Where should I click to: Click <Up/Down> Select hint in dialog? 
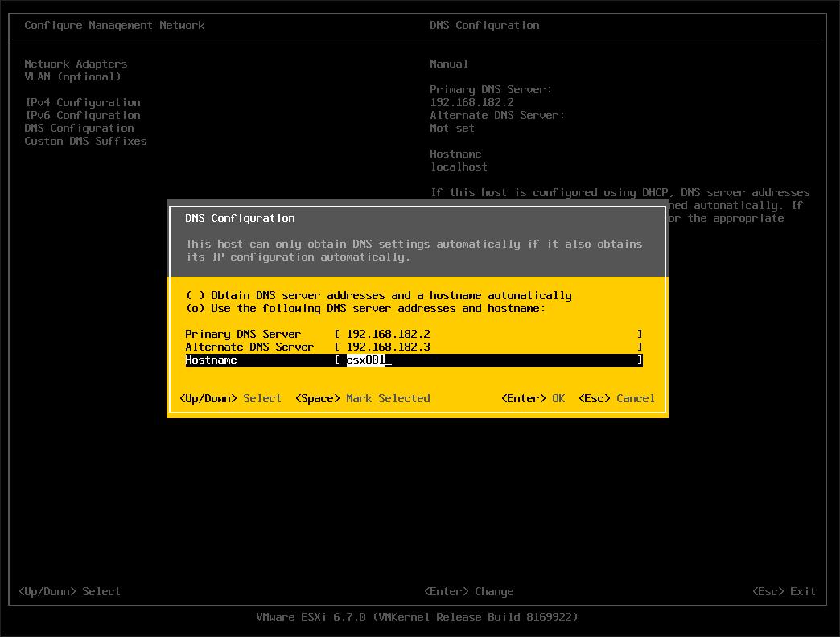pos(230,398)
